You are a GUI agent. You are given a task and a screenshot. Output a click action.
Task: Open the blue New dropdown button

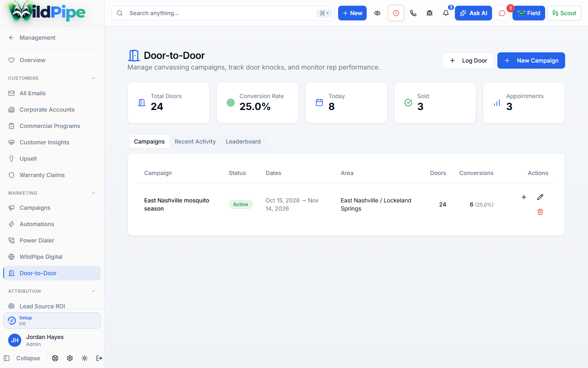(x=352, y=13)
